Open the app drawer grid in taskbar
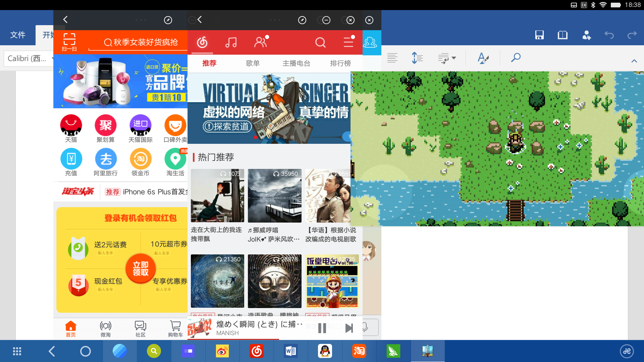The width and height of the screenshot is (644, 362). tap(17, 351)
